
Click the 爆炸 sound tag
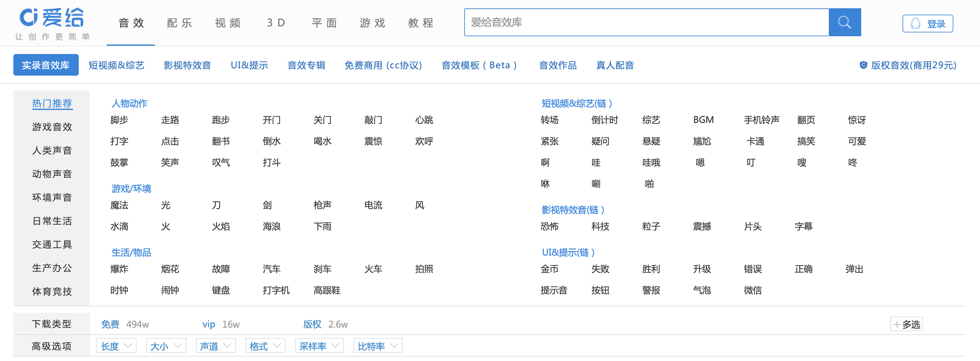119,269
